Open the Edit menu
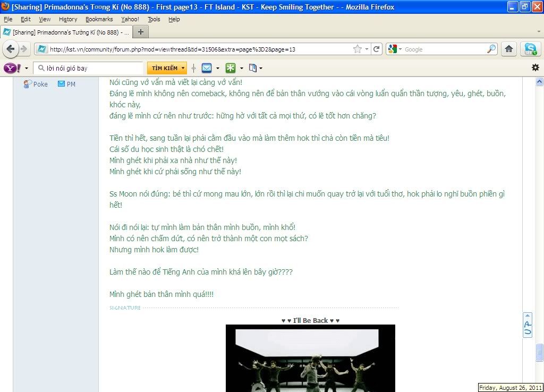This screenshot has height=392, width=544. tap(25, 19)
